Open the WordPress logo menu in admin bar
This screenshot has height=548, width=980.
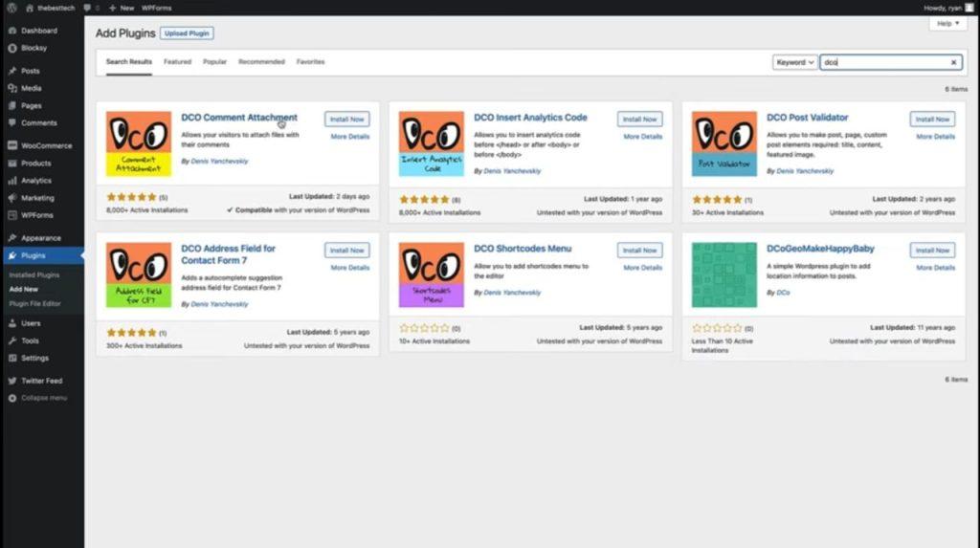[x=11, y=8]
